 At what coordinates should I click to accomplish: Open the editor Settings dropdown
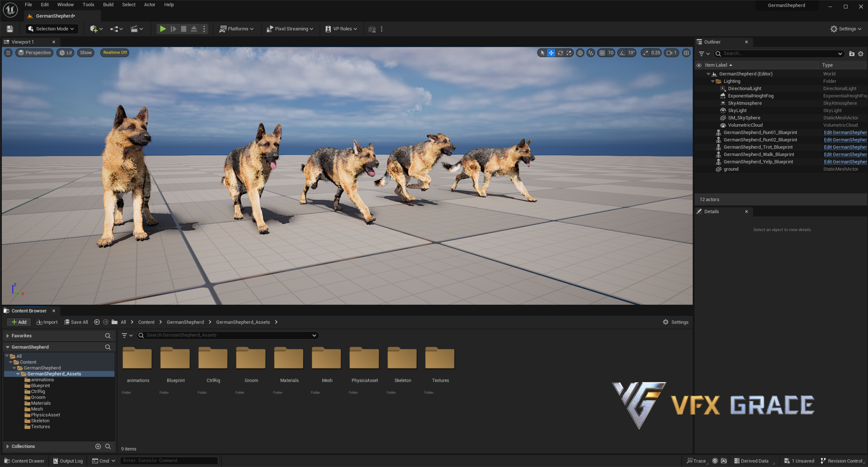(846, 29)
